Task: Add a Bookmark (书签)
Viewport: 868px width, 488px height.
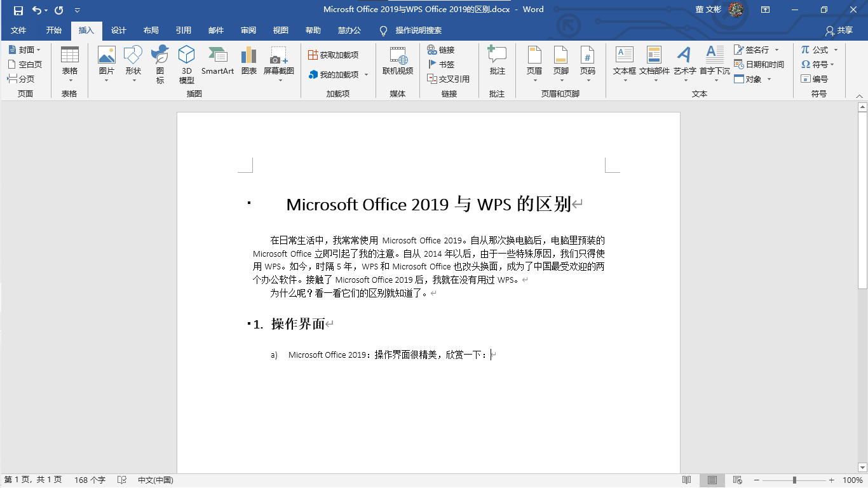Action: tap(441, 64)
